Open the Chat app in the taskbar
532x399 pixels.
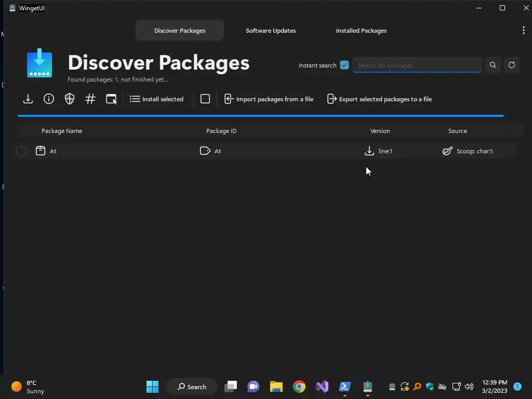(x=253, y=387)
